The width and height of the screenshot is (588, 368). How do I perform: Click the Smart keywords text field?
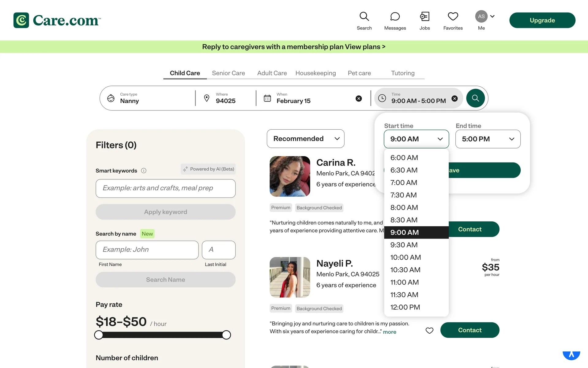pyautogui.click(x=165, y=188)
